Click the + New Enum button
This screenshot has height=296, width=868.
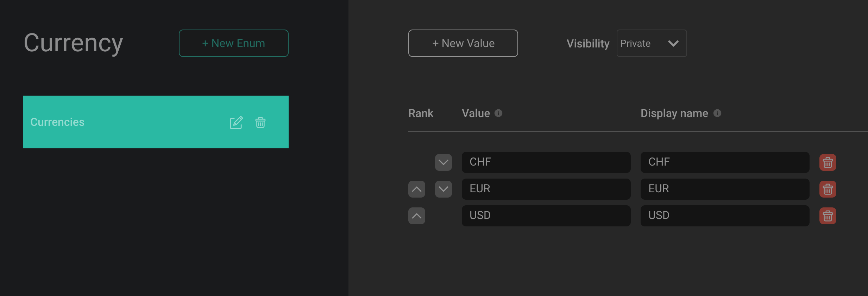click(233, 43)
